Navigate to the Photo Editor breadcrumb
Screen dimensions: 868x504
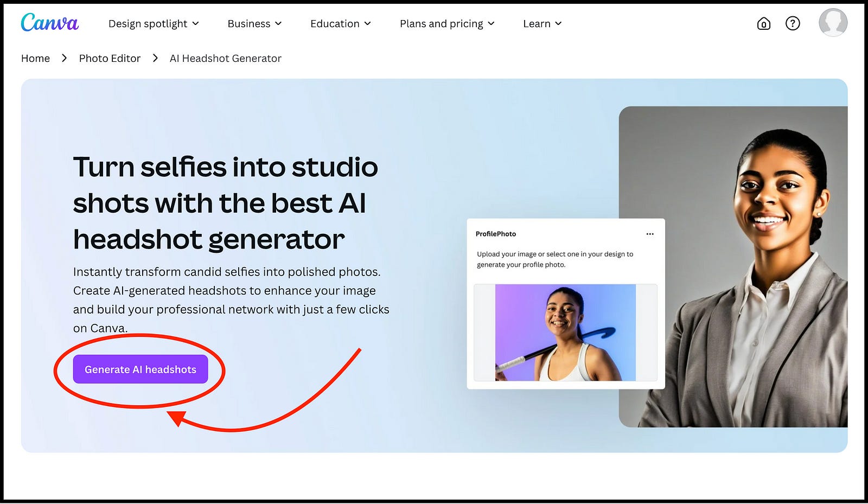pos(110,58)
